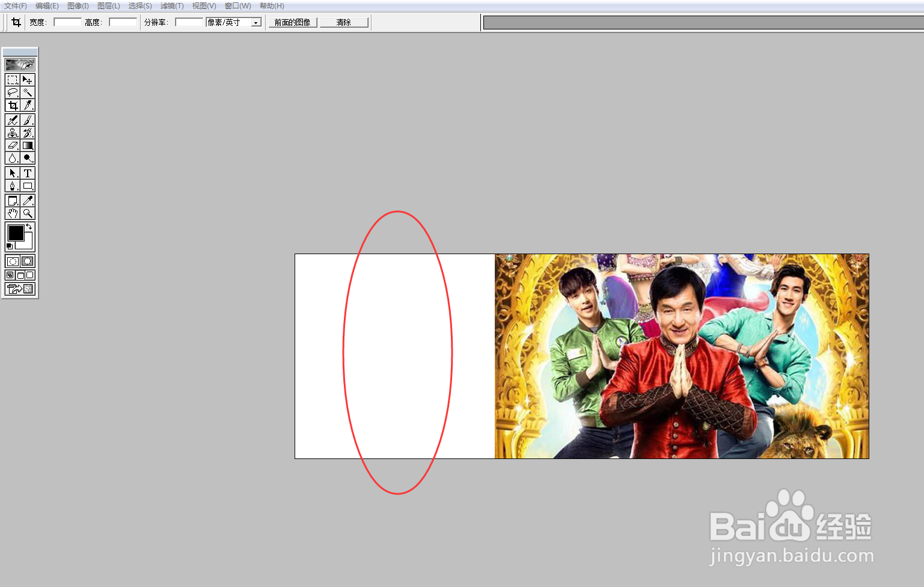Click the Jump to ImageReady button
Image resolution: width=924 pixels, height=587 pixels.
(20, 289)
